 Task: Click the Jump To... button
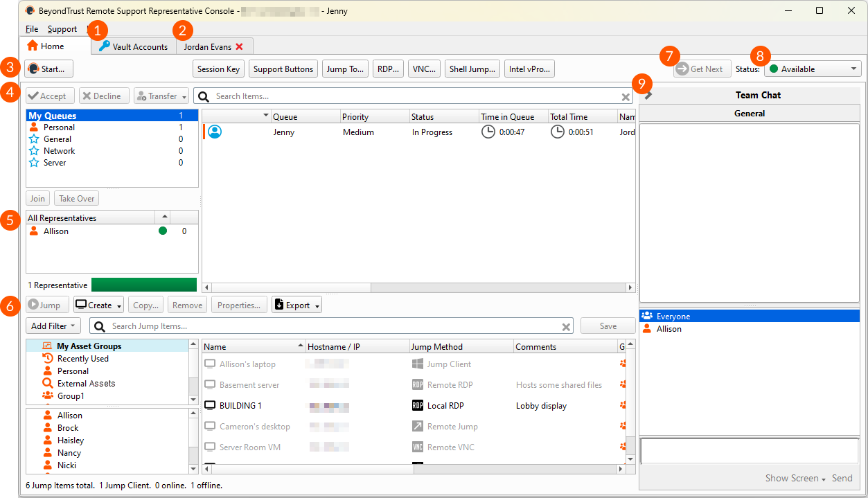pyautogui.click(x=345, y=69)
